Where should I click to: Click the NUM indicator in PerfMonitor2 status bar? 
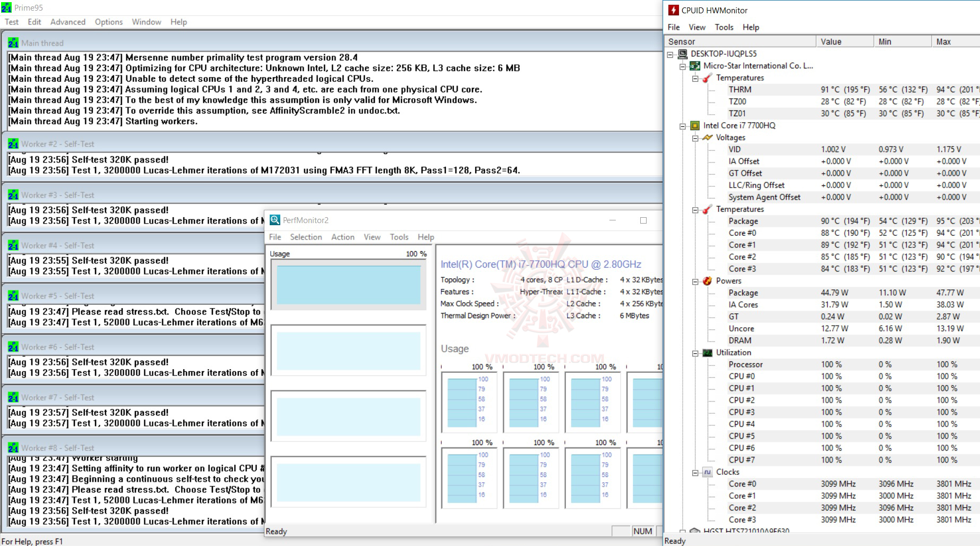coord(642,531)
